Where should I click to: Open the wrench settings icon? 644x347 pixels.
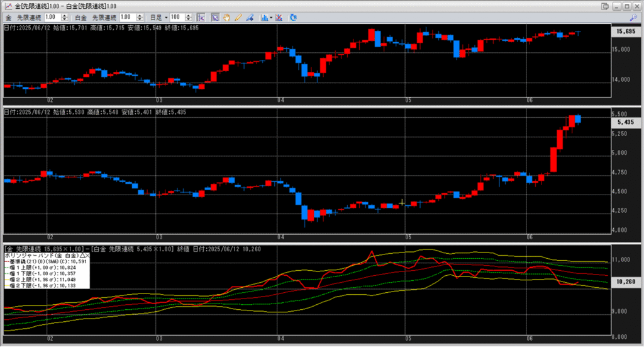pyautogui.click(x=633, y=18)
